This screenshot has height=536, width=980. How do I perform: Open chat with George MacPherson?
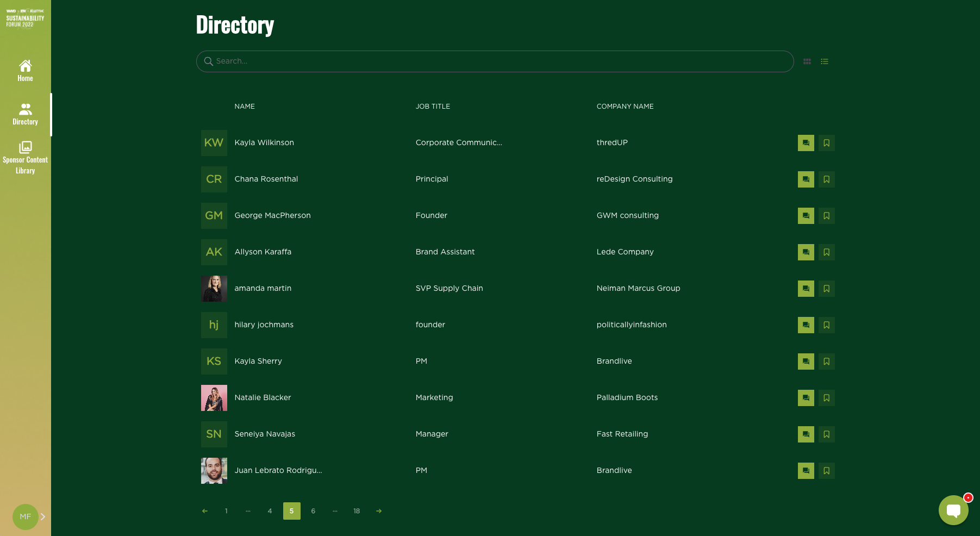[x=806, y=216]
